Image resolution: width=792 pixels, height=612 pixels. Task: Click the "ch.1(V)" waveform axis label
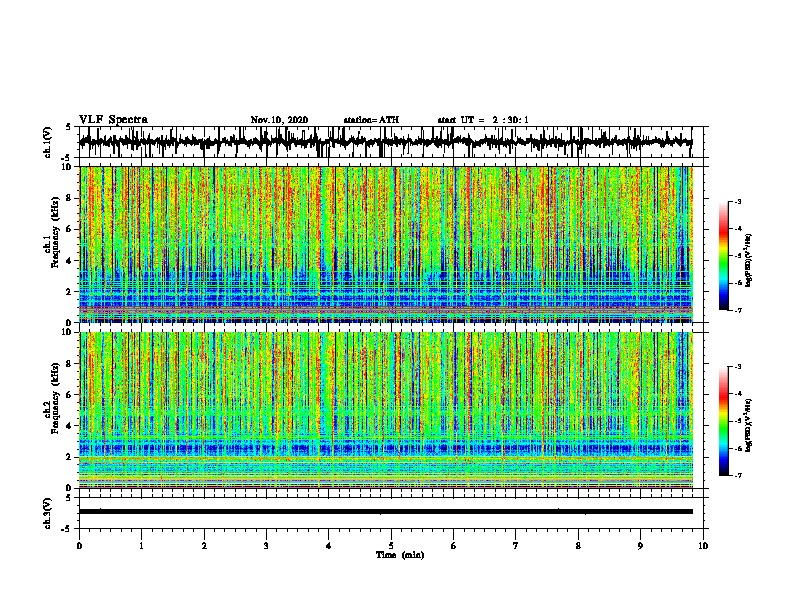[x=47, y=142]
